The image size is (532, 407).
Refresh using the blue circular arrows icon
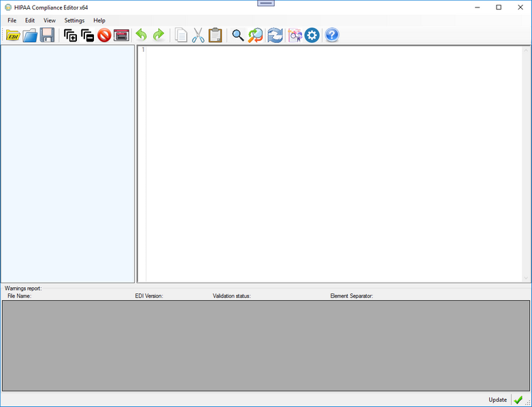click(275, 35)
